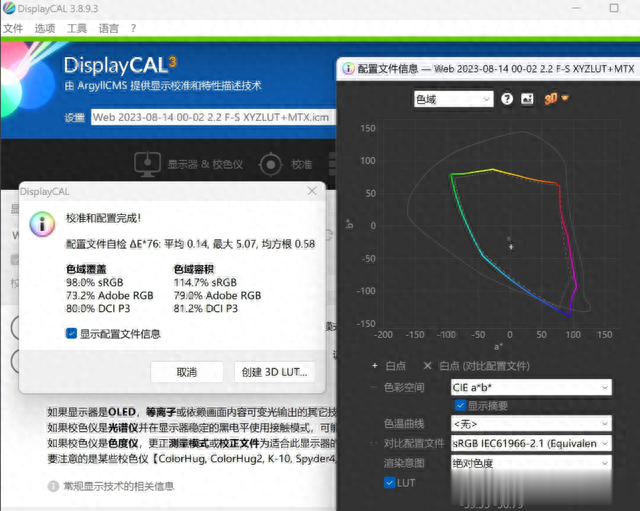Minimize the DisplayCAL main window

(x=576, y=8)
